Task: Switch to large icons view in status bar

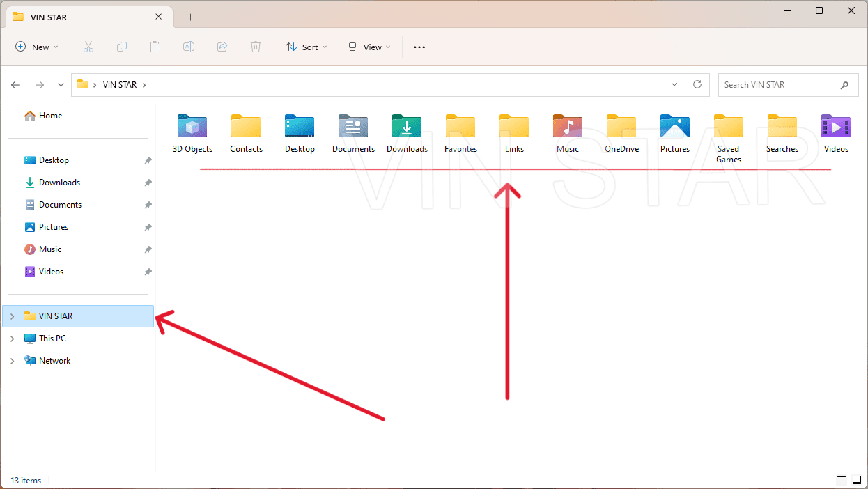Action: 857,480
